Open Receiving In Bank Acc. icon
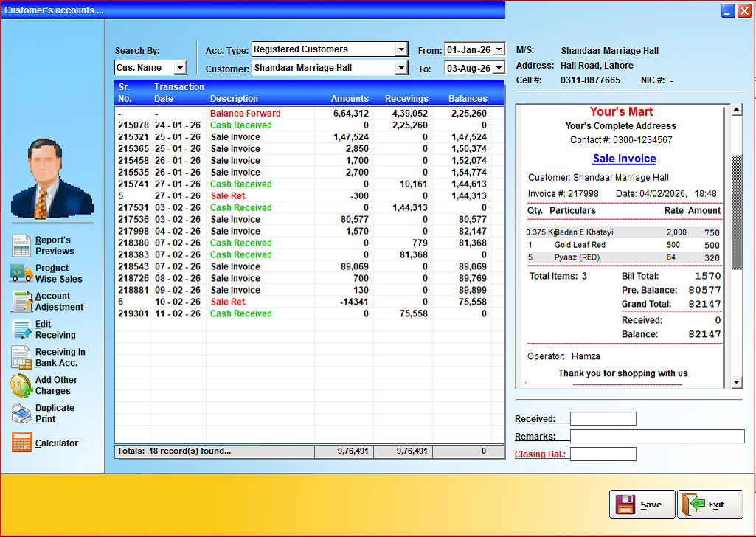 pyautogui.click(x=21, y=357)
